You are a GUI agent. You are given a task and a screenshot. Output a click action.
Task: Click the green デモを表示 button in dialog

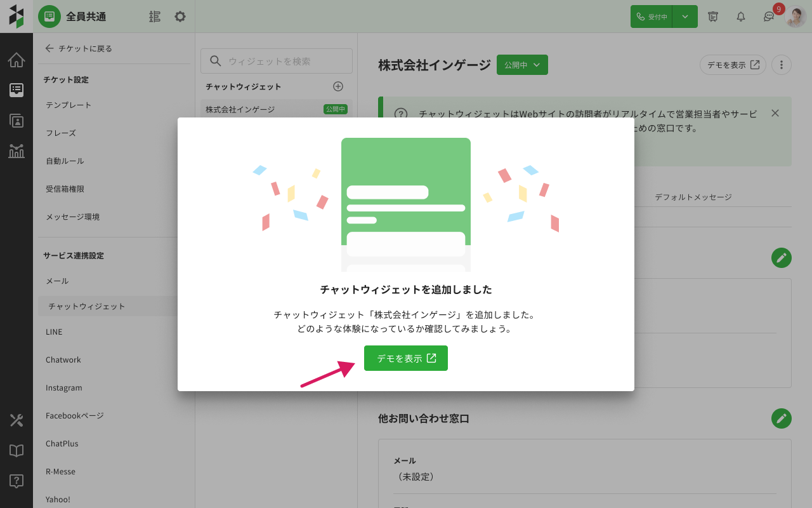click(406, 358)
